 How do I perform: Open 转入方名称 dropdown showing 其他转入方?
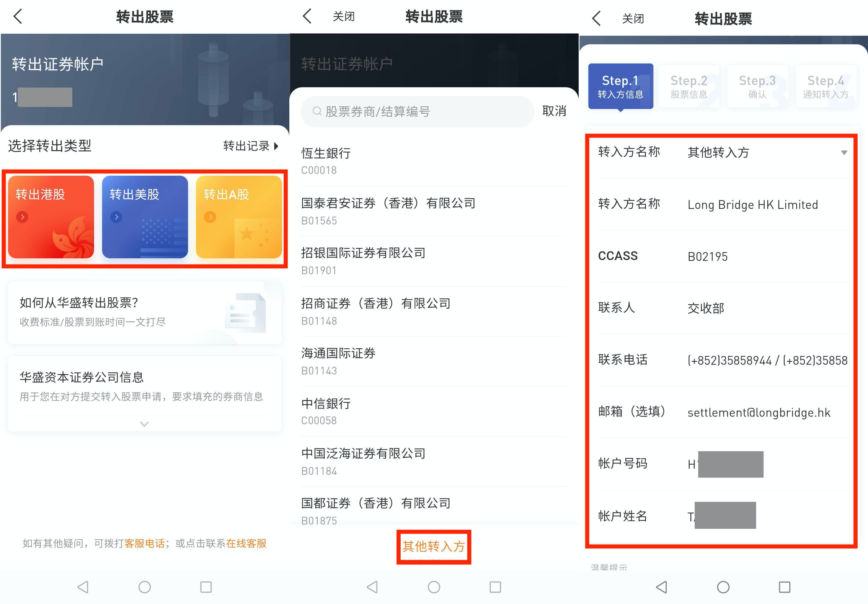pos(723,152)
